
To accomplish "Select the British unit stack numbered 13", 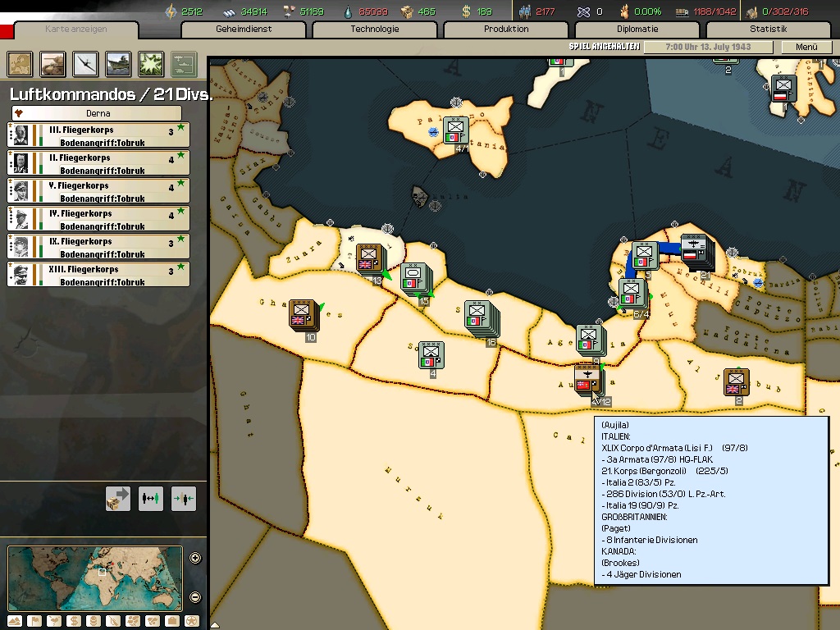I will (370, 259).
